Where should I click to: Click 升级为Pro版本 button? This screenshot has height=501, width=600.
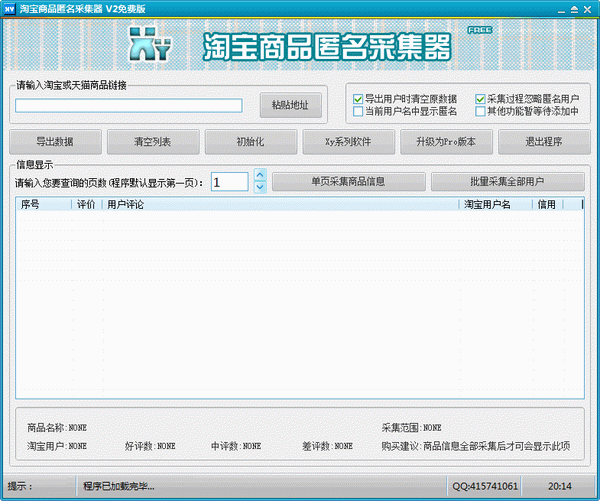(446, 142)
